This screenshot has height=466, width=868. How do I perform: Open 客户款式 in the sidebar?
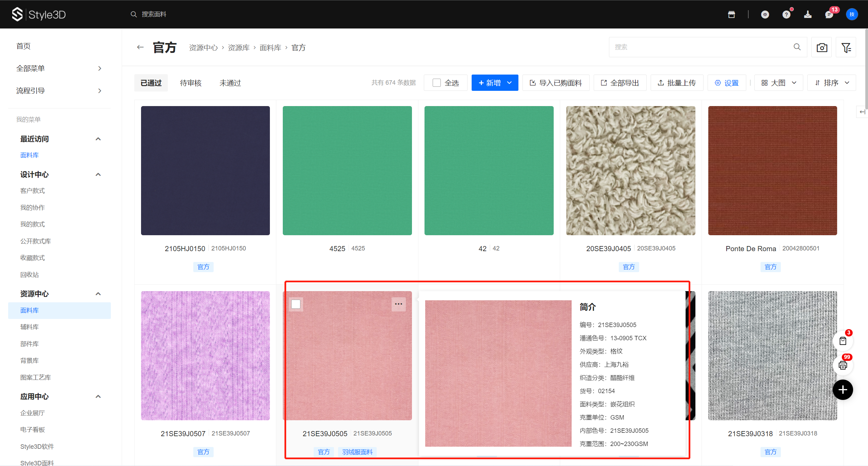pos(33,191)
